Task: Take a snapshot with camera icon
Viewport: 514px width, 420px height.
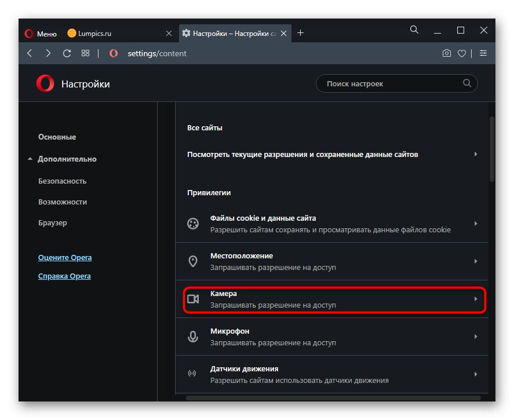Action: coord(446,53)
